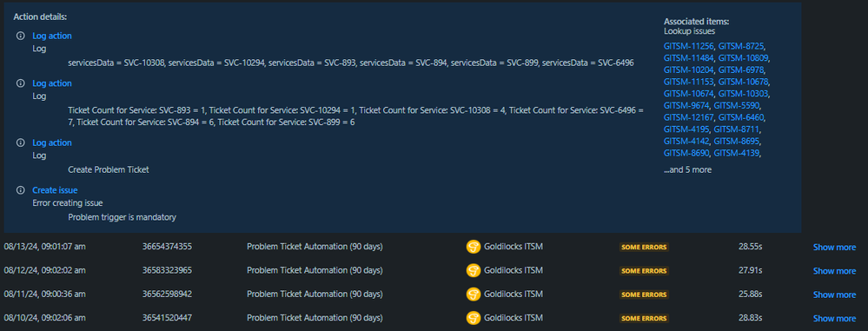Click 'Problem trigger is mandatory' error message
Screen dimensions: 868x331
tap(122, 217)
